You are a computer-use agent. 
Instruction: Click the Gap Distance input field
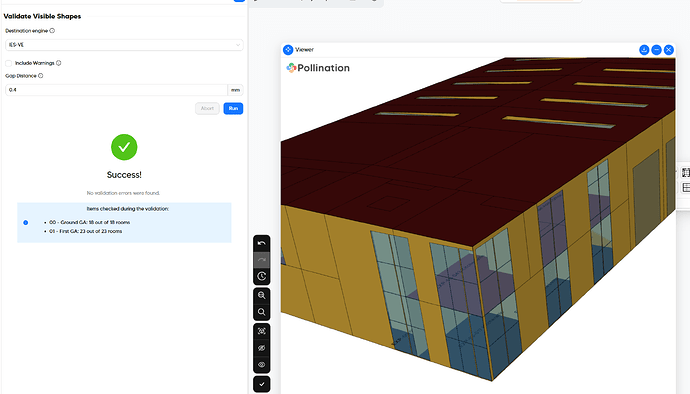click(116, 90)
